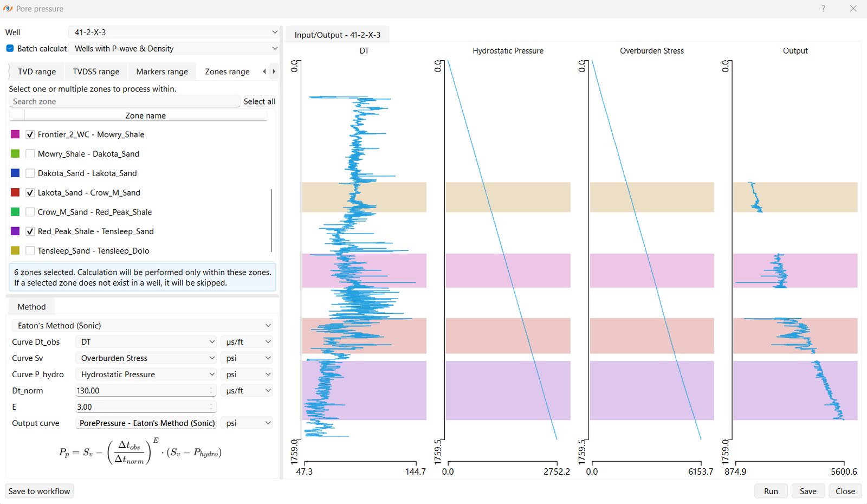This screenshot has width=867, height=504.
Task: Open the Eaton's Method (Sonic) dropdown
Action: click(x=142, y=326)
